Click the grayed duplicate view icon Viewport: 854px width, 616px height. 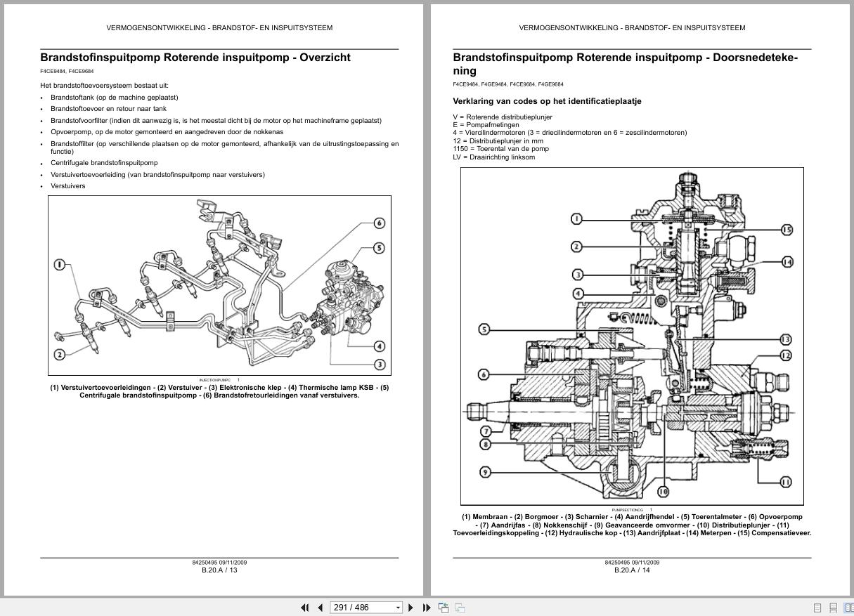click(460, 607)
